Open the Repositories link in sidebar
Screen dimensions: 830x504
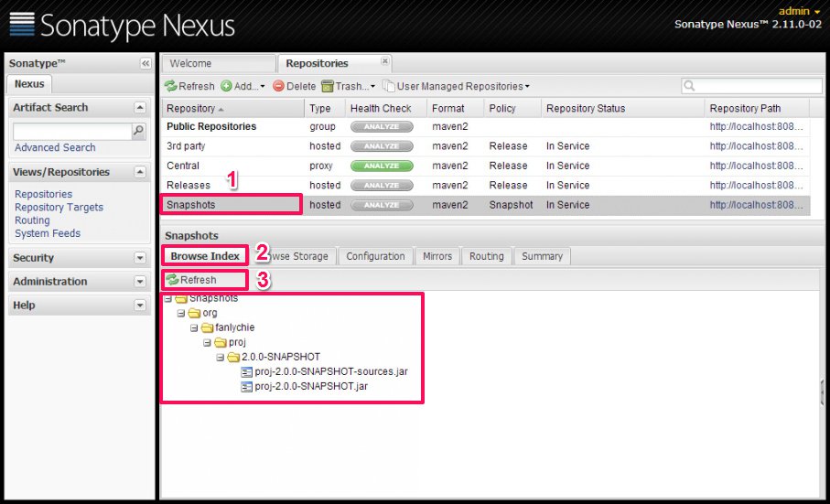tap(43, 194)
